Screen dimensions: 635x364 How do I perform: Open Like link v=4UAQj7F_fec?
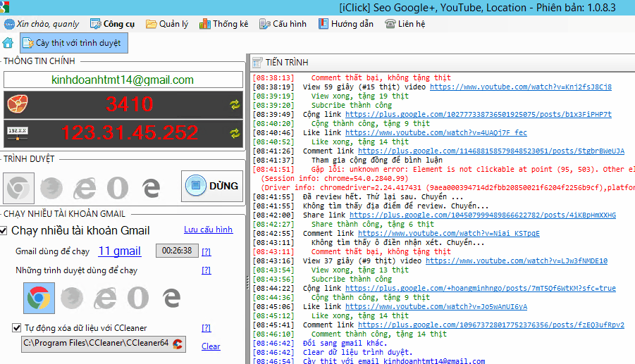tap(436, 132)
